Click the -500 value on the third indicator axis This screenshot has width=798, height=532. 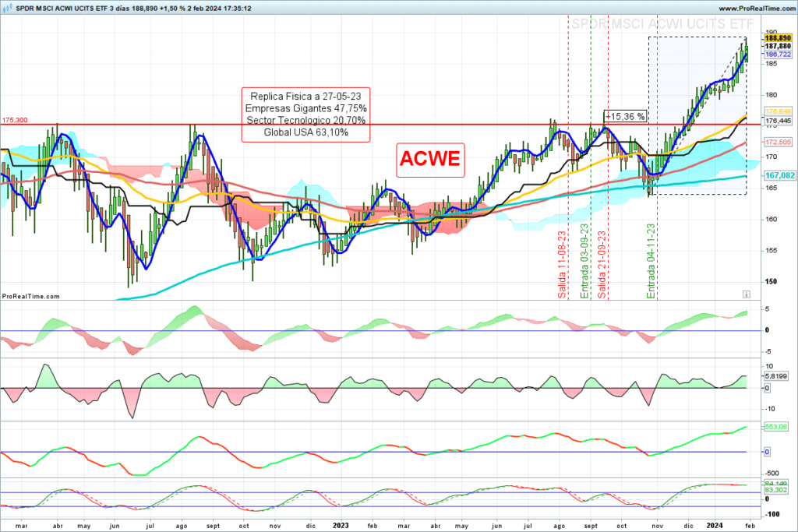(x=772, y=474)
